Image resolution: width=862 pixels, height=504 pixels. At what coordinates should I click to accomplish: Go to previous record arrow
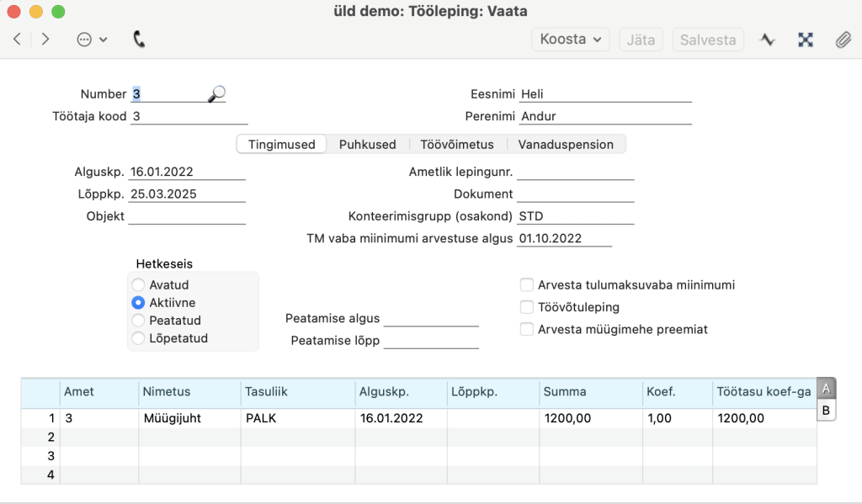pos(17,39)
